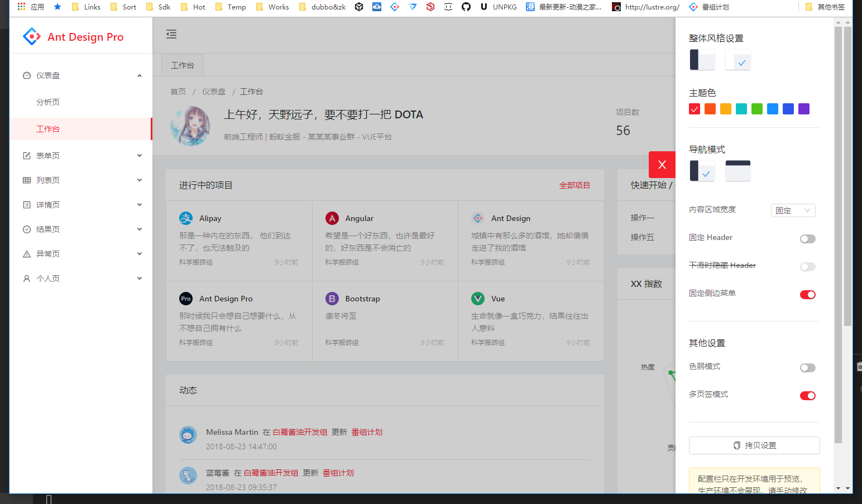The height and width of the screenshot is (504, 862).
Task: Open the dubbo&zk bookmark folder
Action: click(323, 7)
